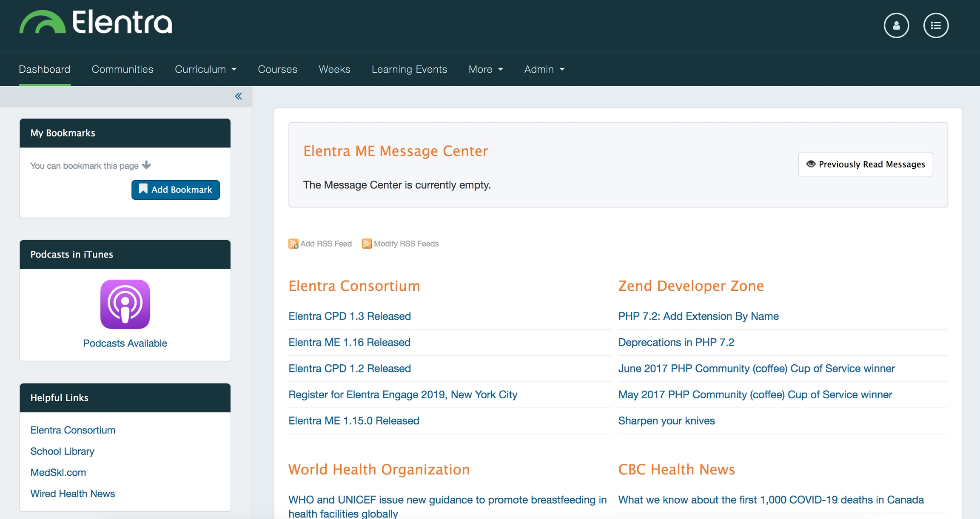The image size is (980, 519).
Task: Open the Admin dropdown menu
Action: pyautogui.click(x=544, y=69)
